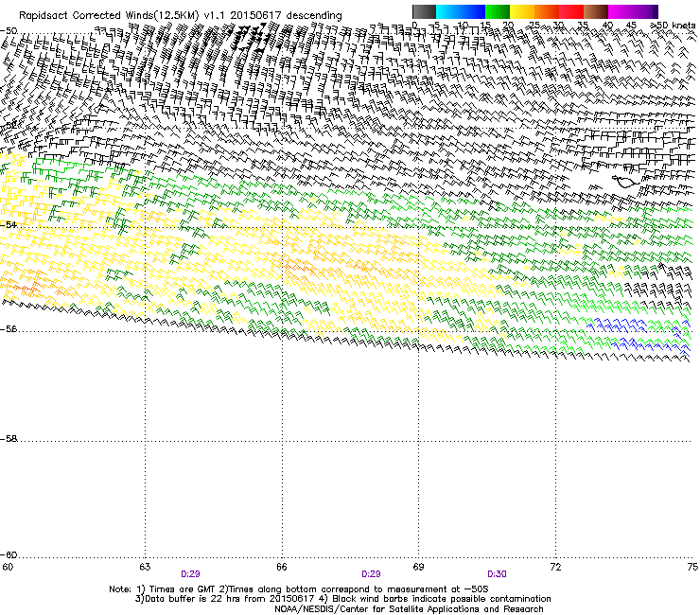Click the 60 longitude axis label
This screenshot has height=615, width=700.
click(8, 567)
